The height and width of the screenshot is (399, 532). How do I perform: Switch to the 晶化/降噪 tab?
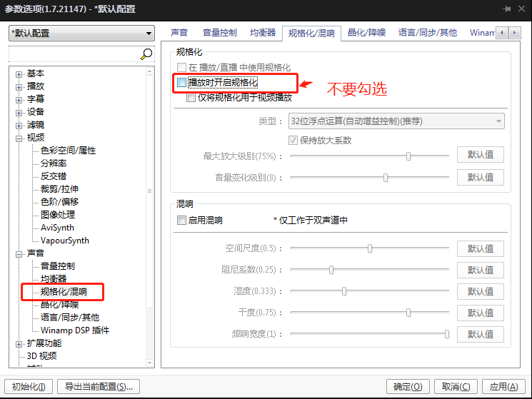click(x=366, y=33)
